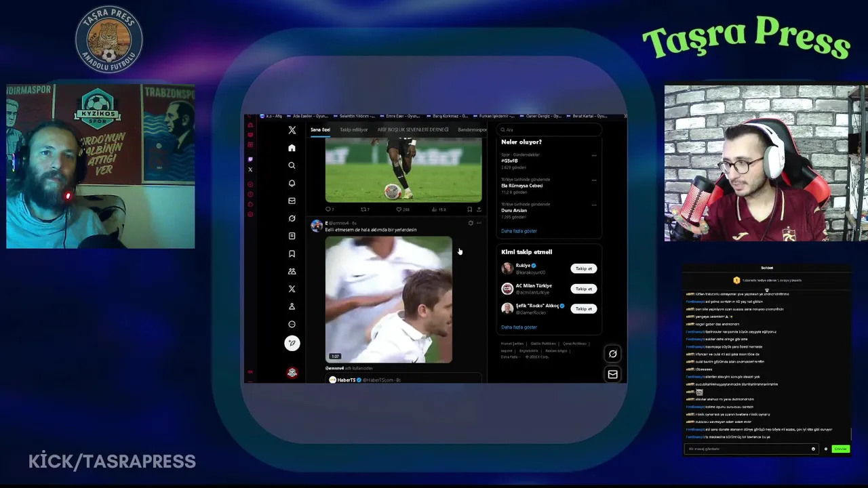
Task: Follow AC Milan Türkiye with Takip et
Action: 583,289
